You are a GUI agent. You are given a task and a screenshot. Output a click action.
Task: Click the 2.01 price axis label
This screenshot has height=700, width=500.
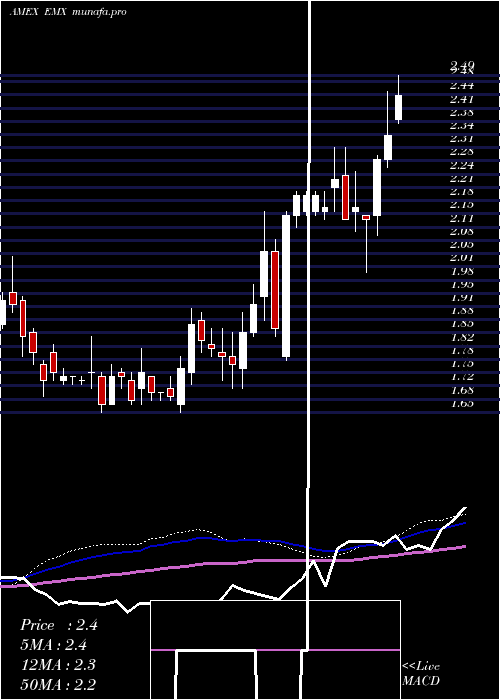pos(462,258)
